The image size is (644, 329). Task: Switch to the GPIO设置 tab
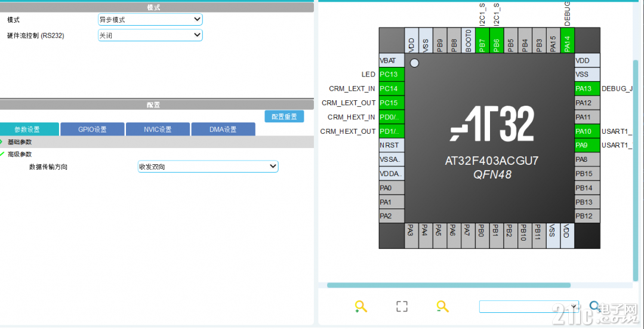(93, 130)
